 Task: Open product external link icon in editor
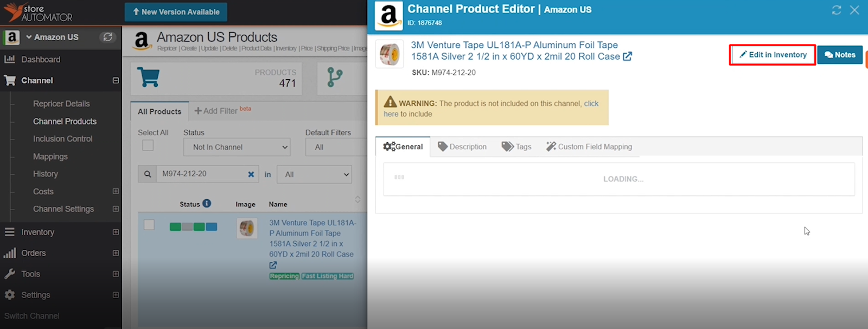pyautogui.click(x=627, y=56)
